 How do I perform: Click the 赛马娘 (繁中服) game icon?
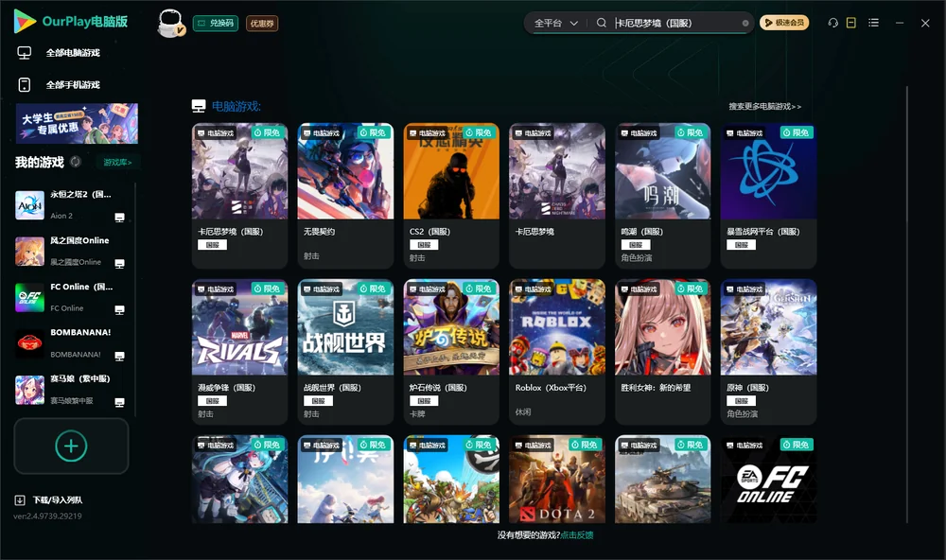[x=29, y=390]
